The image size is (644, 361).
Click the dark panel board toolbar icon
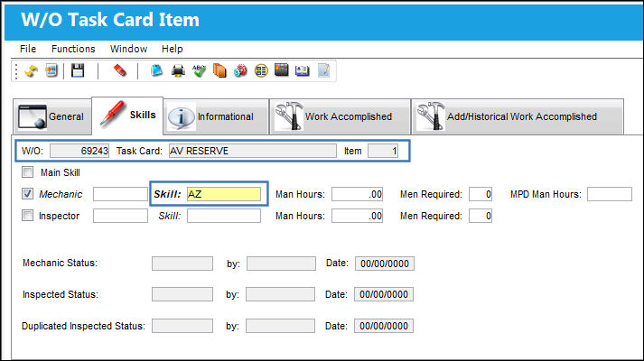281,70
